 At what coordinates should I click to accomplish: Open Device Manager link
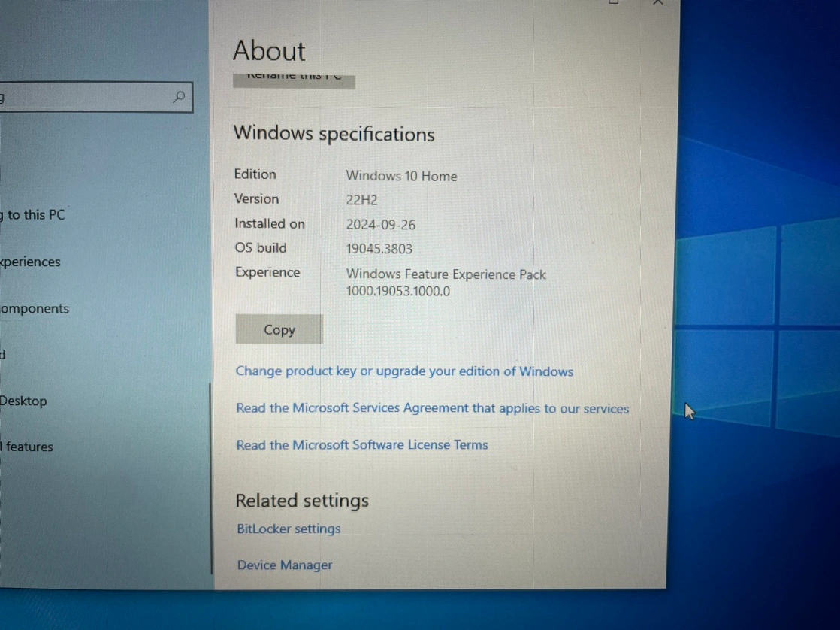285,565
